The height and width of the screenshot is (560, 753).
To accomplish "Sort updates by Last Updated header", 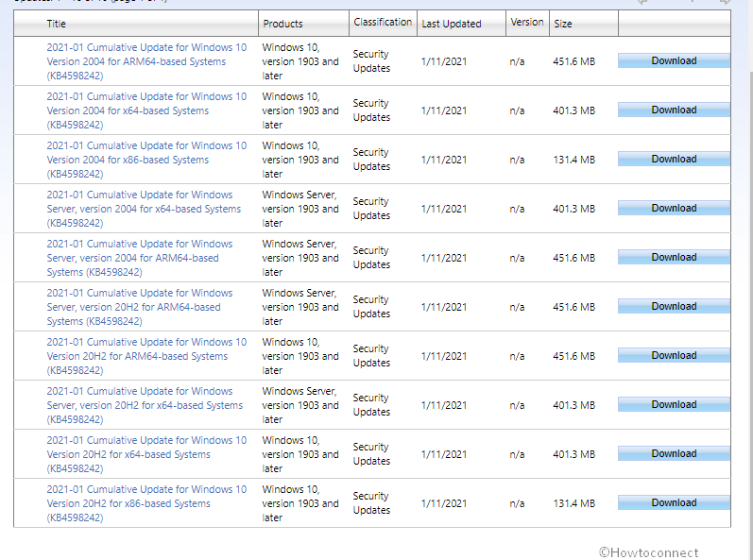I will click(x=451, y=24).
